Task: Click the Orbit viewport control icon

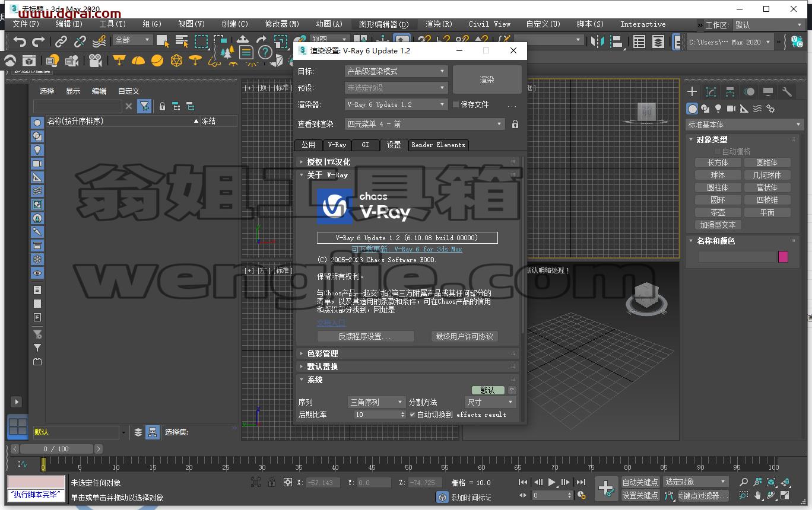Action: click(x=772, y=495)
